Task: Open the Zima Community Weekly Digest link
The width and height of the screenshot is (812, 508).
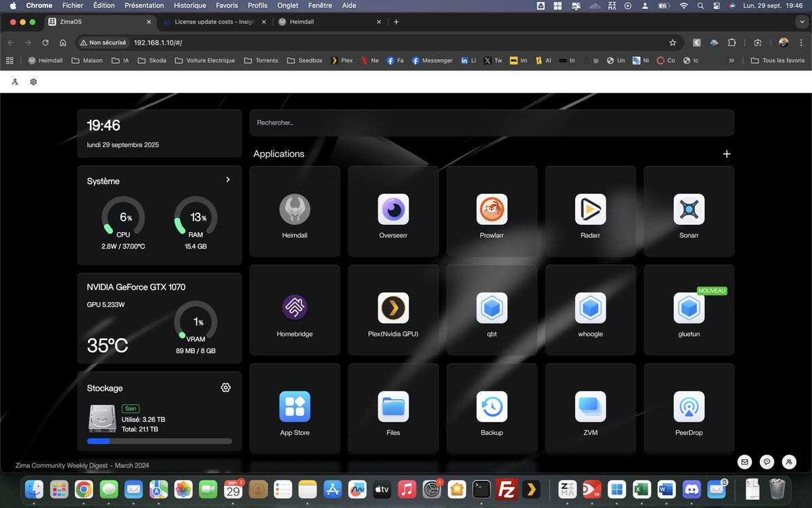Action: (82, 465)
